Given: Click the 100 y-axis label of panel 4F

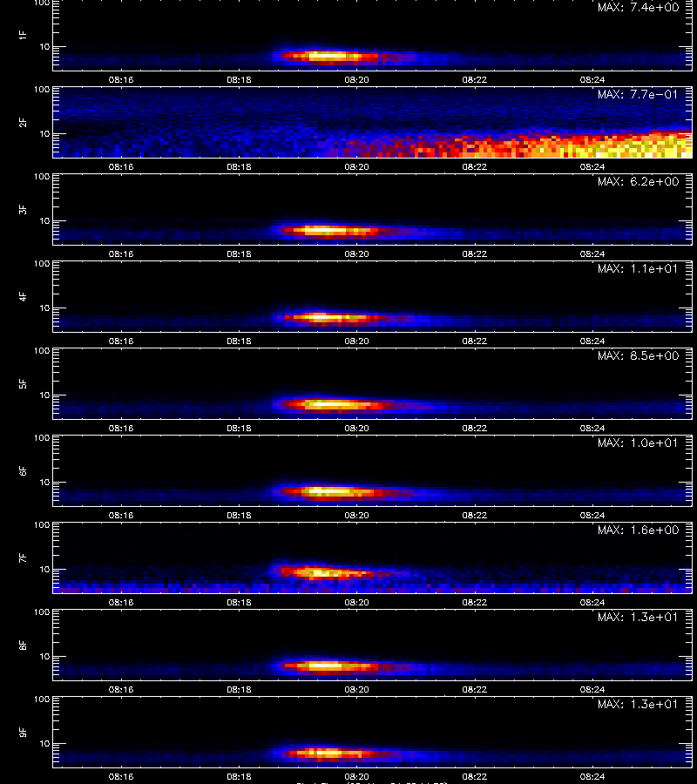Looking at the screenshot, I should (x=42, y=263).
